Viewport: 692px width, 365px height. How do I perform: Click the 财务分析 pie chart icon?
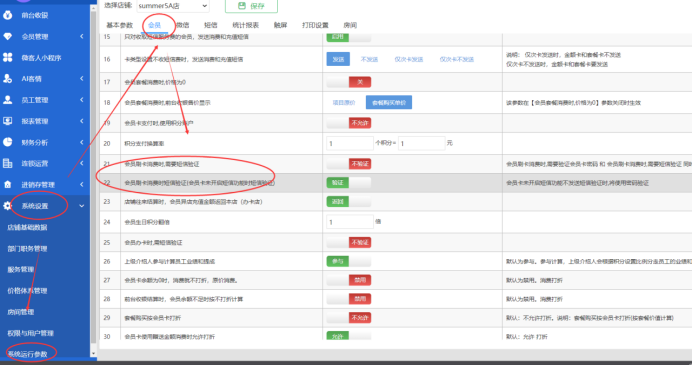[8, 142]
